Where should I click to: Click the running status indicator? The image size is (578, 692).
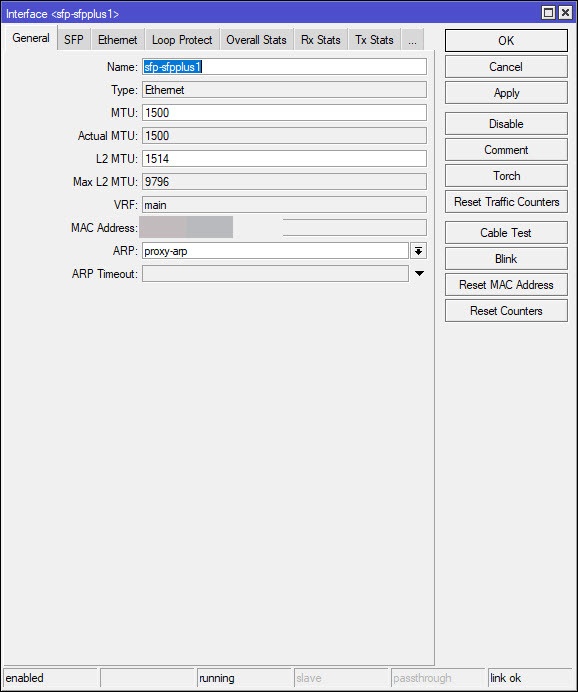(x=244, y=678)
